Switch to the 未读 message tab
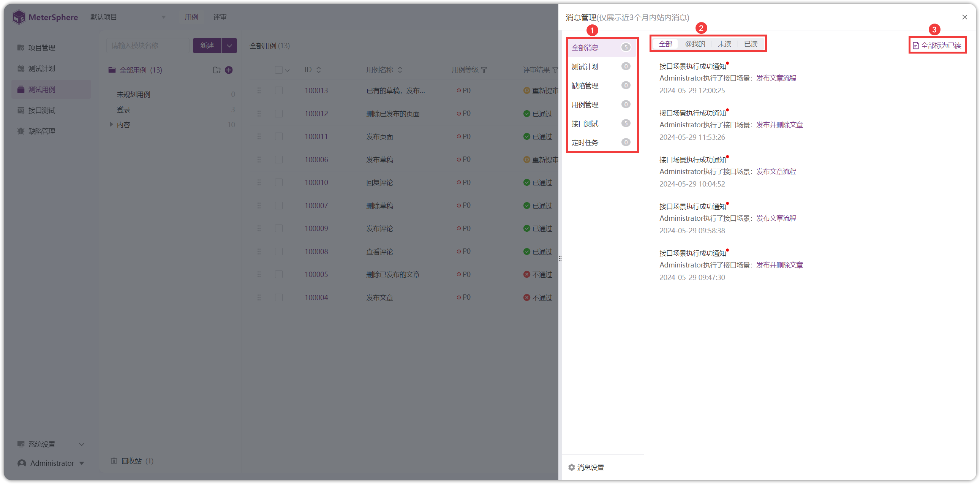The height and width of the screenshot is (484, 980). pos(724,44)
